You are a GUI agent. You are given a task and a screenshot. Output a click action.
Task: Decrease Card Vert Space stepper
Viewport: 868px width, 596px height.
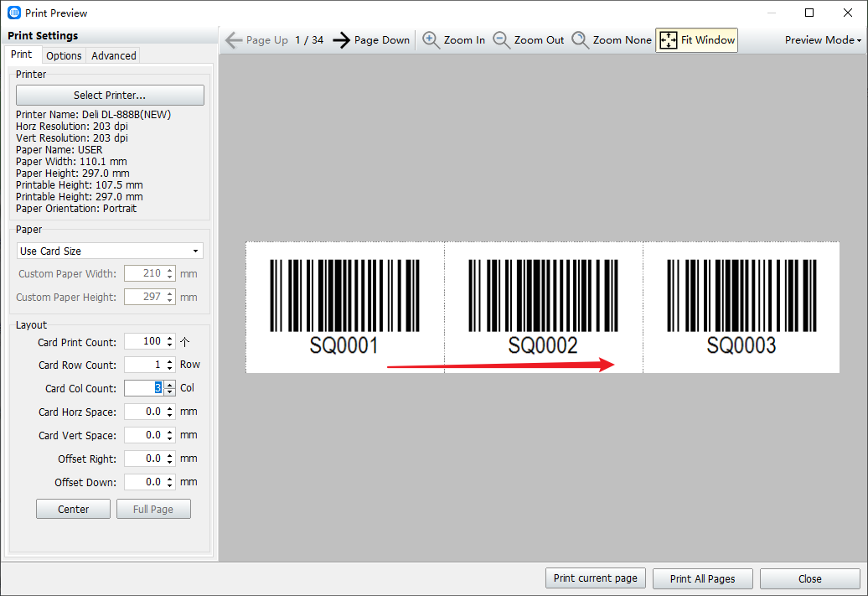click(170, 438)
